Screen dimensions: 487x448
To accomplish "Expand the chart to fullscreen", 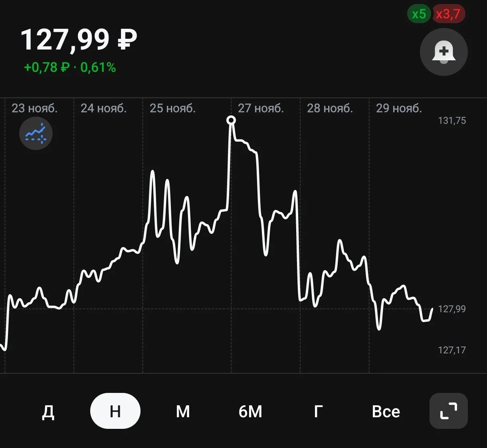I will click(x=448, y=411).
